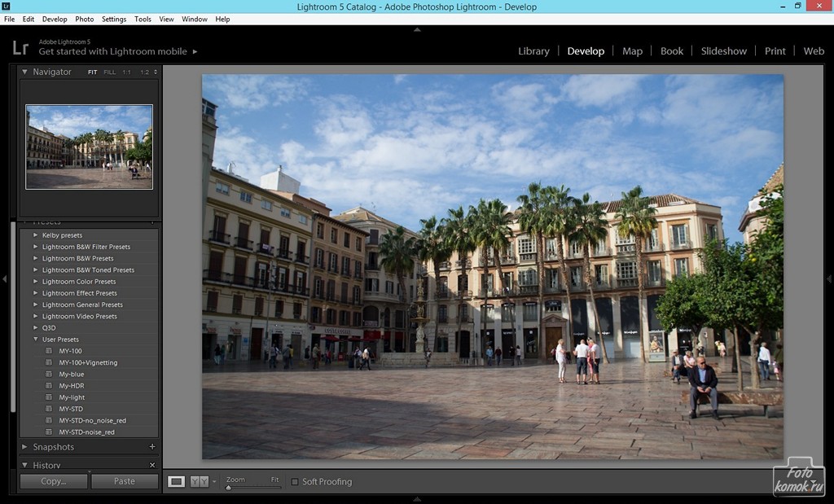Set Navigator zoom to 1:2
This screenshot has width=834, height=504.
click(145, 72)
